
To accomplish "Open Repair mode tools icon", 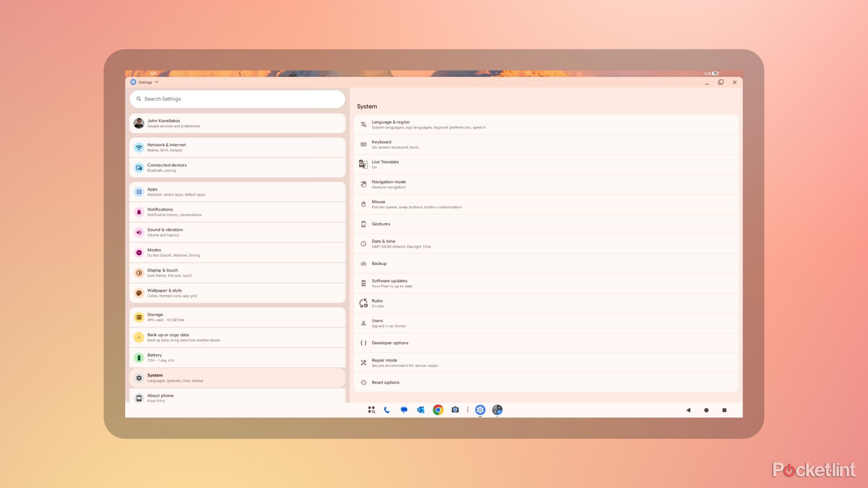I will [363, 363].
